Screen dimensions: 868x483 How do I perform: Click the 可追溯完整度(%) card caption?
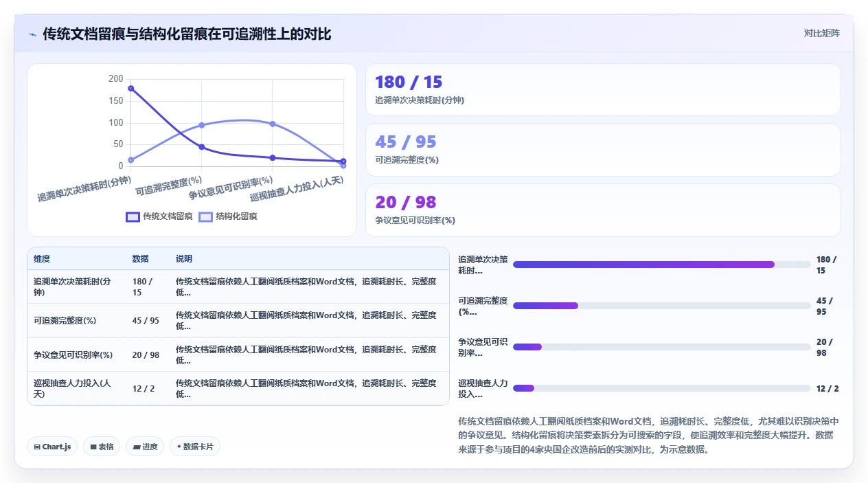[407, 160]
